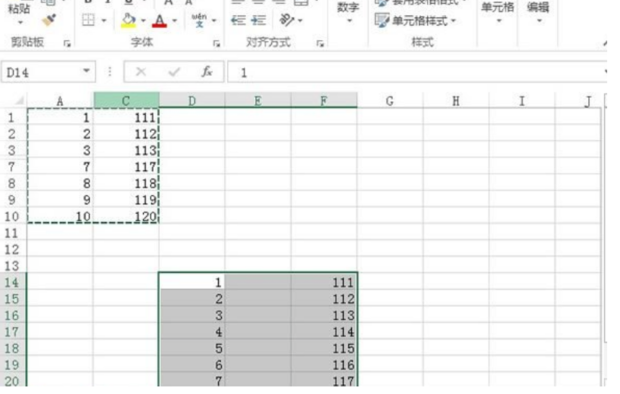
Task: Open the 单元格 cells group dropdown
Action: pyautogui.click(x=497, y=13)
